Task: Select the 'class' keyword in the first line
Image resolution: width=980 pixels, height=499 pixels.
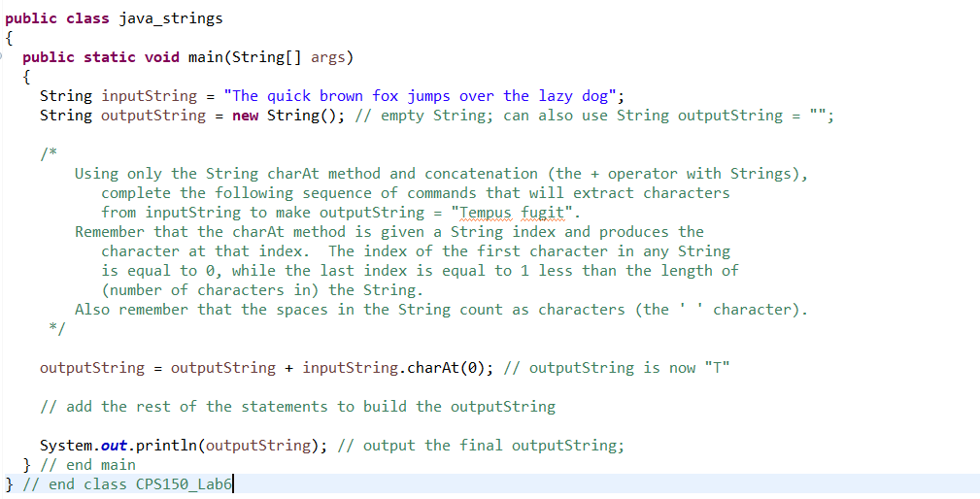Action: pos(87,18)
